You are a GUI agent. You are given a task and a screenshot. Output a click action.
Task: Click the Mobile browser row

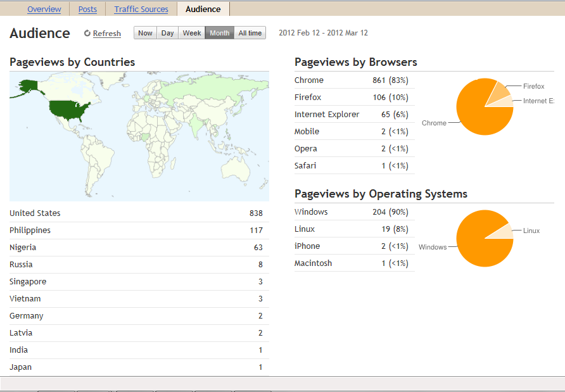pyautogui.click(x=355, y=132)
